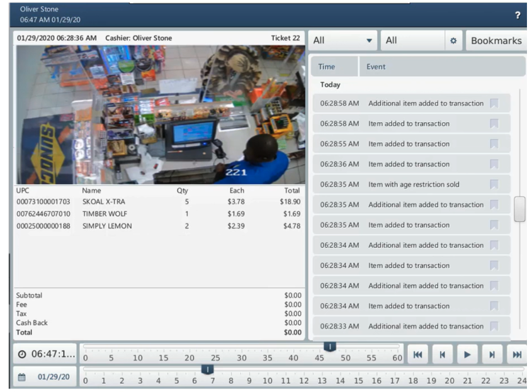Bookmark the 06:28:33 AM event entry
The width and height of the screenshot is (532, 392).
[494, 326]
